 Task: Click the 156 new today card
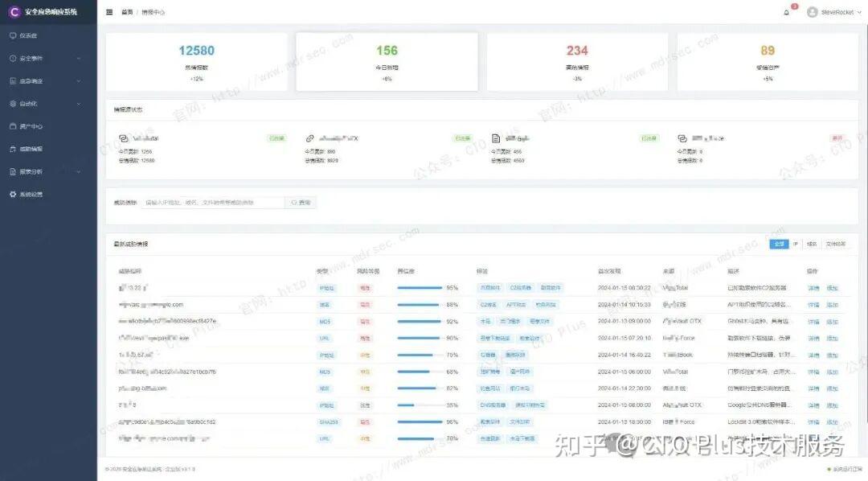pos(387,61)
